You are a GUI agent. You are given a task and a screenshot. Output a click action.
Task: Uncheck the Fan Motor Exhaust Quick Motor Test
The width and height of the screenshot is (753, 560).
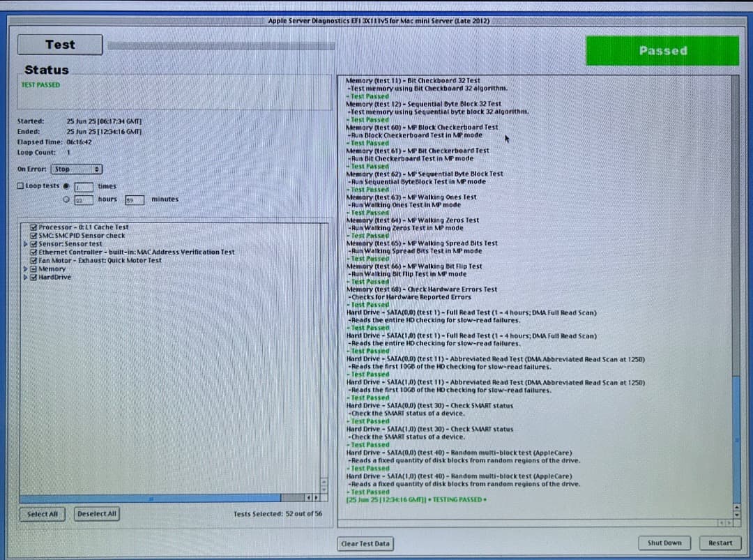pyautogui.click(x=33, y=260)
